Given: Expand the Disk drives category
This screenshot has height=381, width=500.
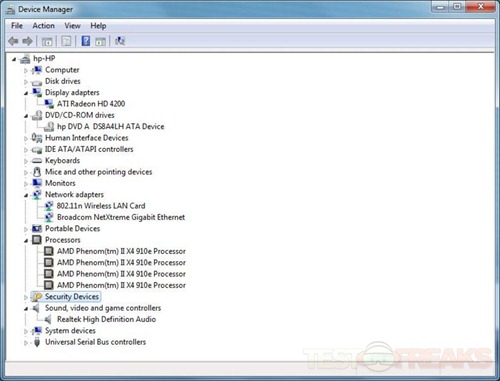Looking at the screenshot, I should [26, 82].
